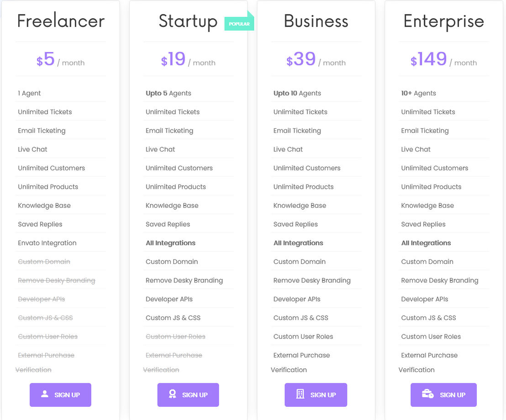Click the $39 / month Business price
Screen dimensions: 506x420
point(316,59)
